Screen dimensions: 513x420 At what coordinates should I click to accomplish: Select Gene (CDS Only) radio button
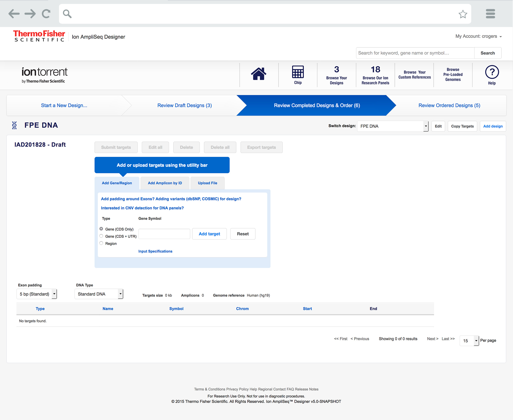pos(101,229)
